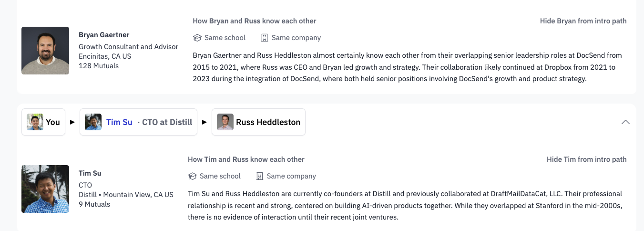Image resolution: width=644 pixels, height=231 pixels.
Task: Click the arrow between Tim Su and Russ Heddleston
Action: point(204,122)
